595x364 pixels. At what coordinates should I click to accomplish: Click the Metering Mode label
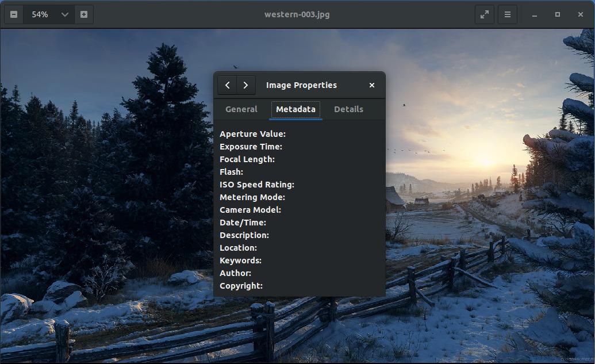coord(252,197)
